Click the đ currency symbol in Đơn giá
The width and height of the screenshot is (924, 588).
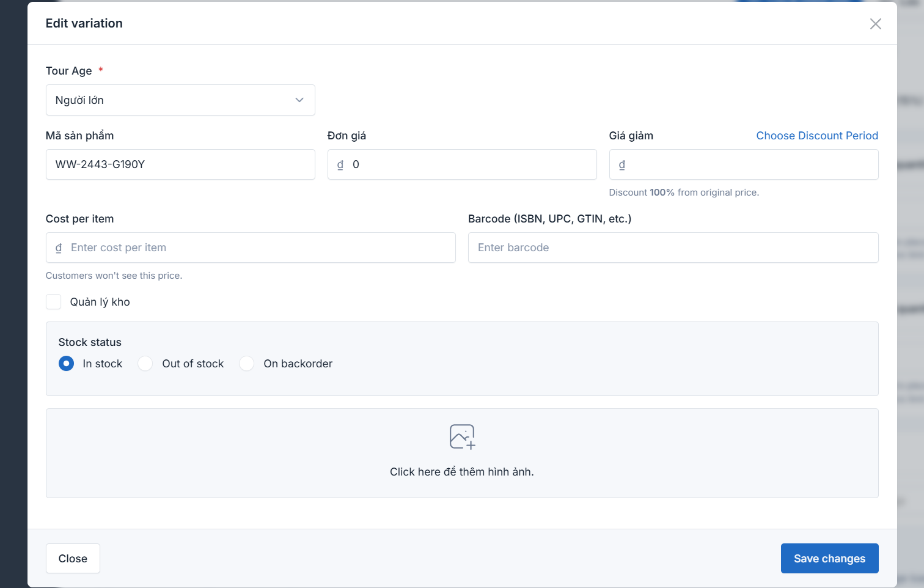click(340, 164)
